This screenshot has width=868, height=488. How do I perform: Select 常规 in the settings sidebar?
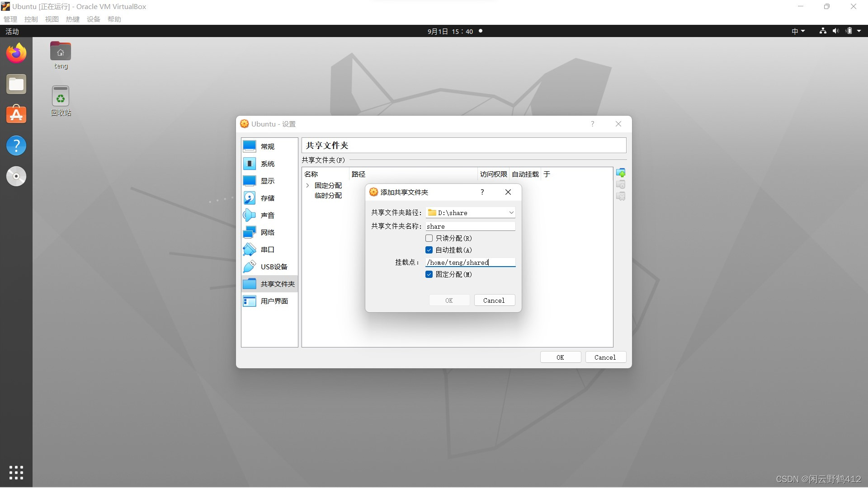coord(269,146)
